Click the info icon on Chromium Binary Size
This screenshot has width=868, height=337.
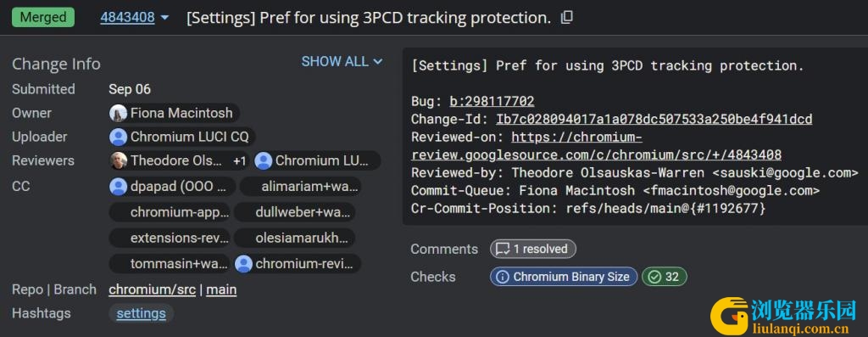pyautogui.click(x=503, y=277)
